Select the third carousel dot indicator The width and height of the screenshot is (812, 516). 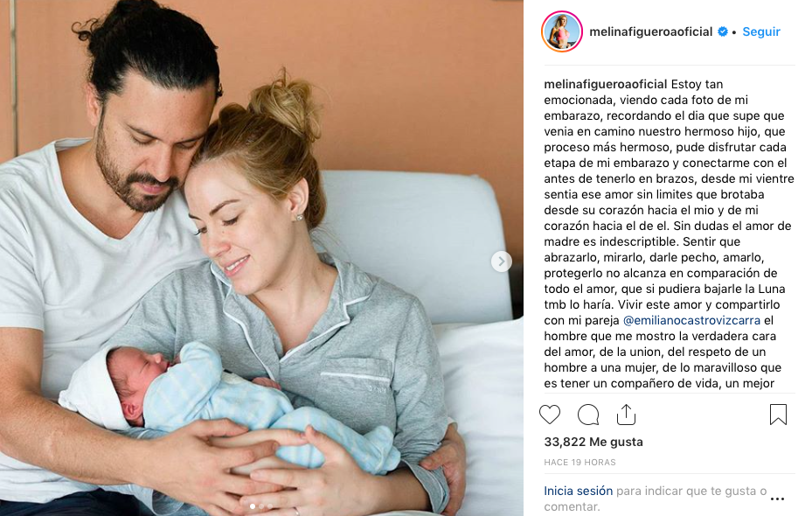click(x=270, y=506)
